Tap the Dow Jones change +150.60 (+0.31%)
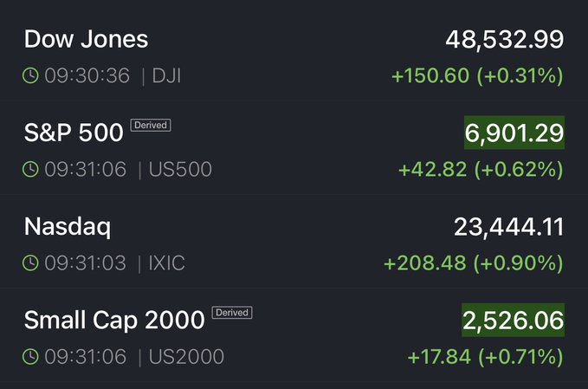The image size is (588, 389). click(477, 76)
